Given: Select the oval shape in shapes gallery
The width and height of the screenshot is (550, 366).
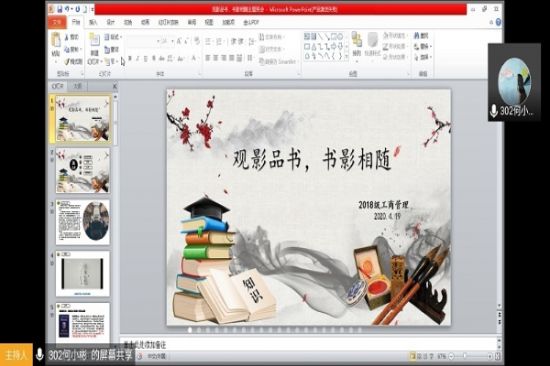Looking at the screenshot, I should point(340,36).
